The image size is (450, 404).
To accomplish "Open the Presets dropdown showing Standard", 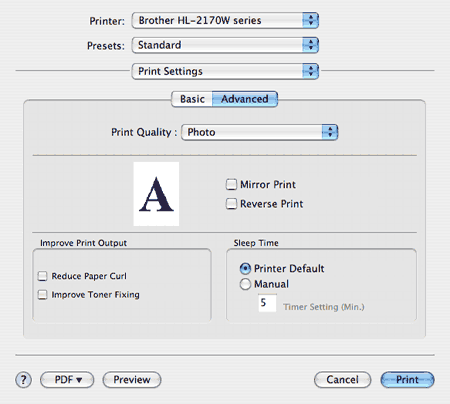I will pyautogui.click(x=225, y=45).
